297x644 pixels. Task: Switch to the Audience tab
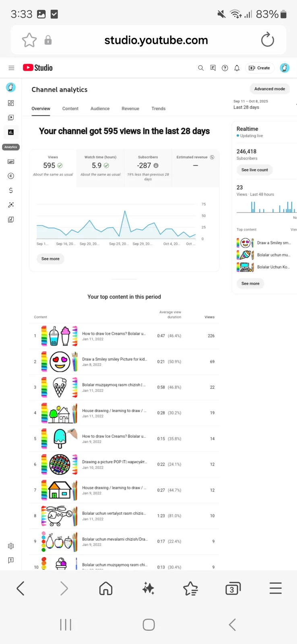coord(100,109)
